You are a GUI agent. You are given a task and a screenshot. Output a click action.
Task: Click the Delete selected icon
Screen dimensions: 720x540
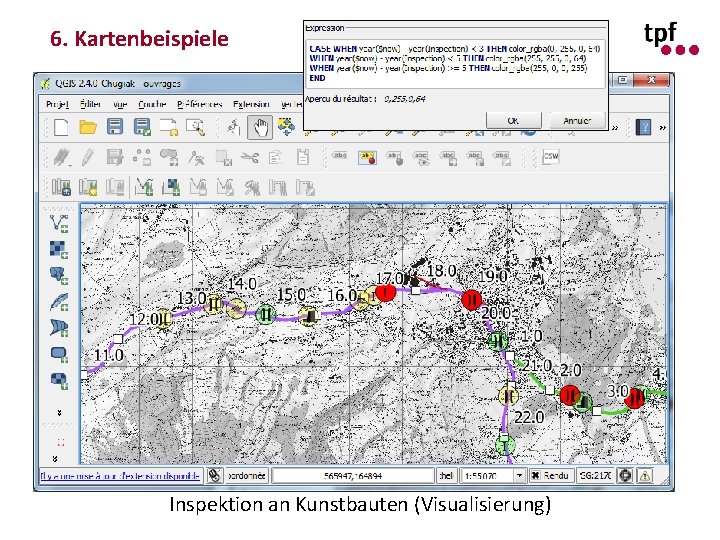[224, 158]
